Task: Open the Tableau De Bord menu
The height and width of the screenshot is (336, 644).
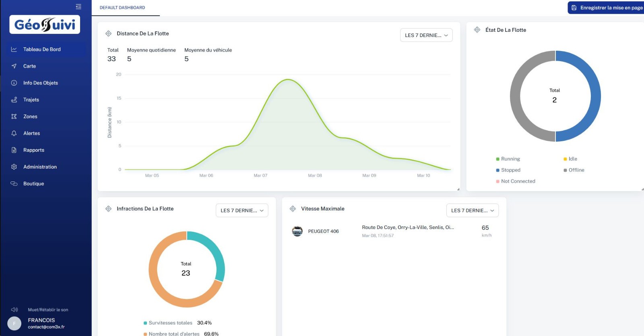Action: [x=46, y=49]
